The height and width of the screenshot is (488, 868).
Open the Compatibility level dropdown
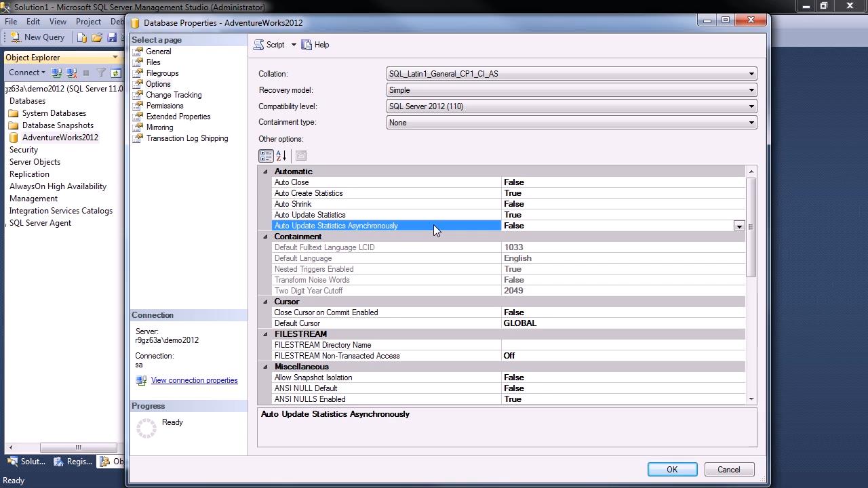(x=751, y=106)
